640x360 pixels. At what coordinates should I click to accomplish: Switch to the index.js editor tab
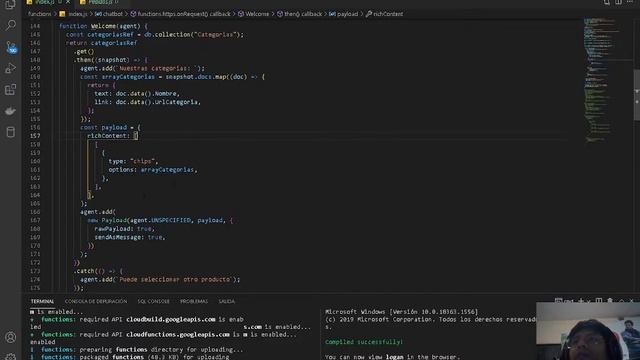[x=44, y=2]
